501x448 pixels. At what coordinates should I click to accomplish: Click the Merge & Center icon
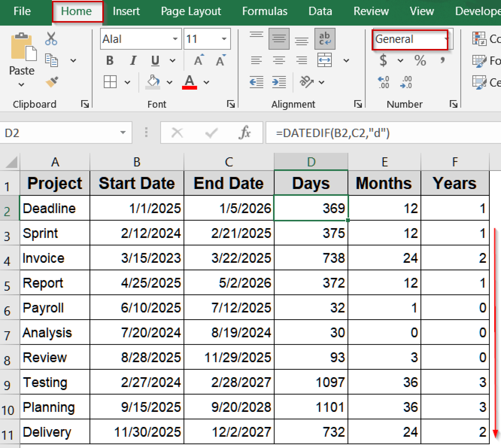click(x=324, y=60)
